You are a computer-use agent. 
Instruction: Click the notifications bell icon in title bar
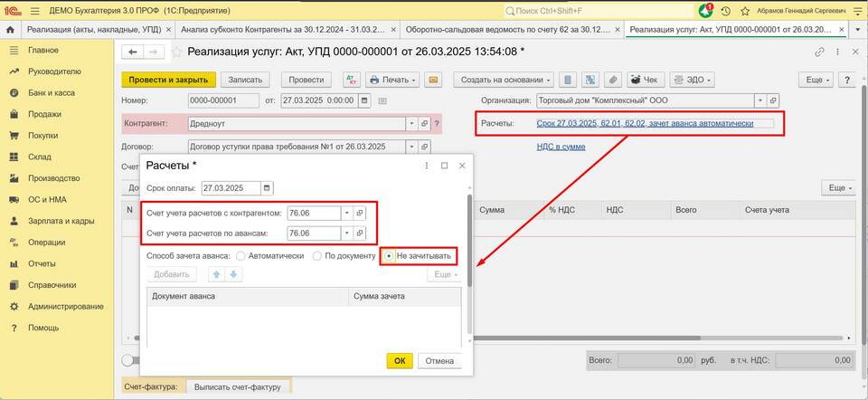[705, 11]
